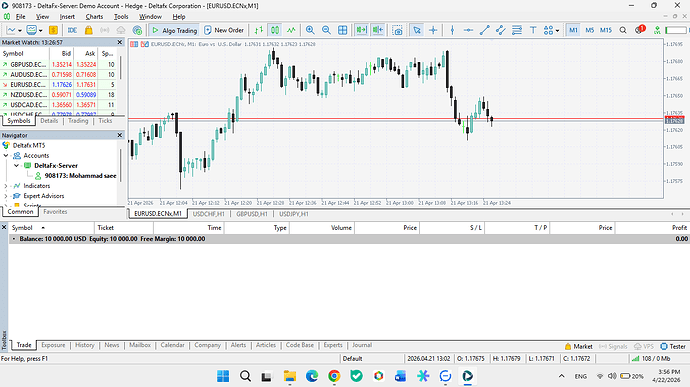Select the text label tool
The height and width of the screenshot is (387, 690).
coord(533,30)
